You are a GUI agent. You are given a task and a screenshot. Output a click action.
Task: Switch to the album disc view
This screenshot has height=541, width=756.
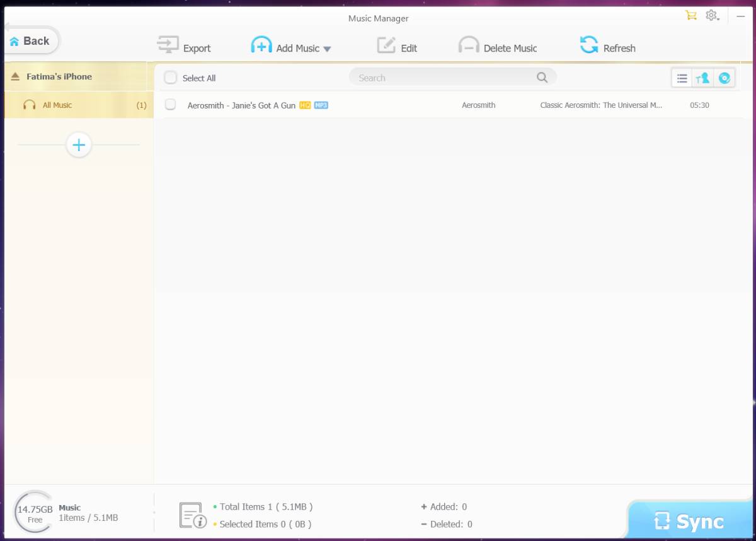(724, 78)
